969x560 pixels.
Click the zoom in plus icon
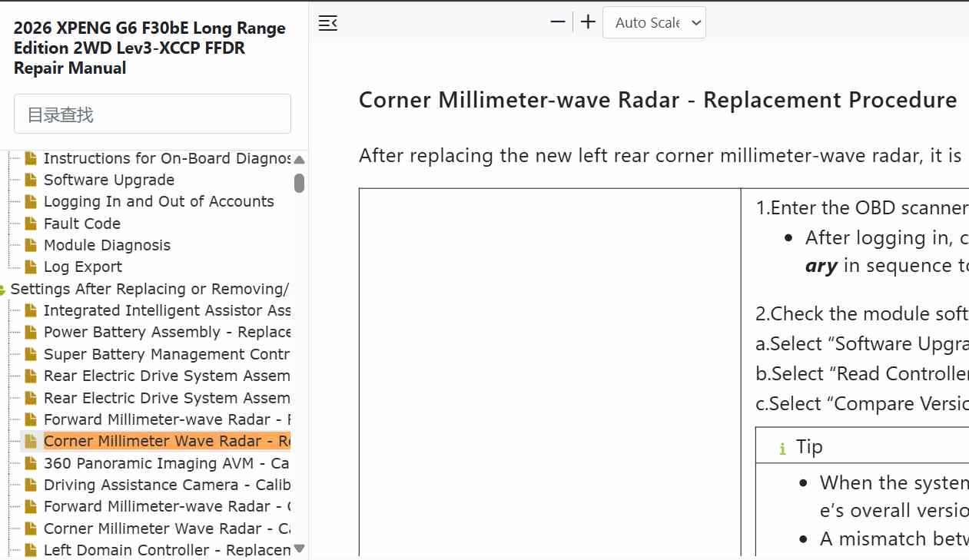pyautogui.click(x=588, y=22)
